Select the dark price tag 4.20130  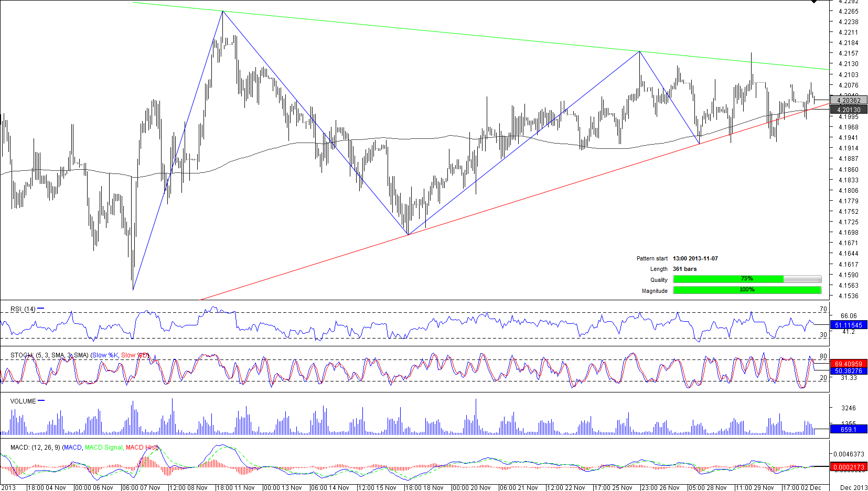tap(848, 110)
